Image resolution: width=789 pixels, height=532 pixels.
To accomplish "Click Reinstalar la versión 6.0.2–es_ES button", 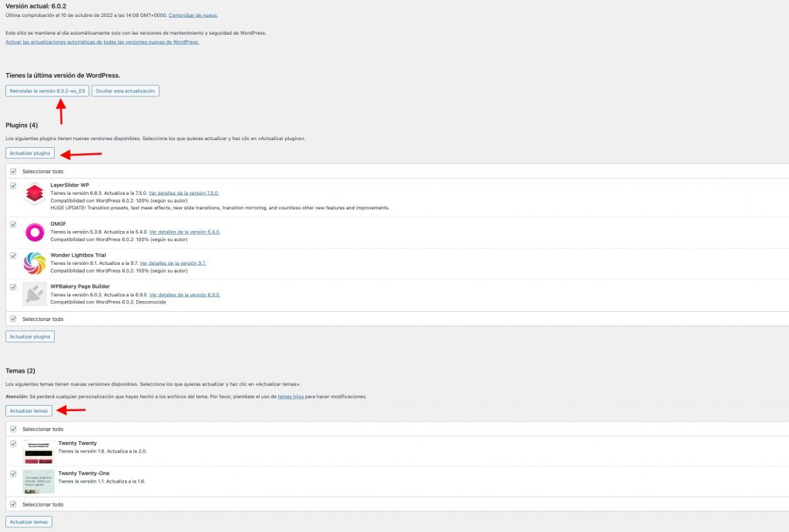I will (x=47, y=91).
